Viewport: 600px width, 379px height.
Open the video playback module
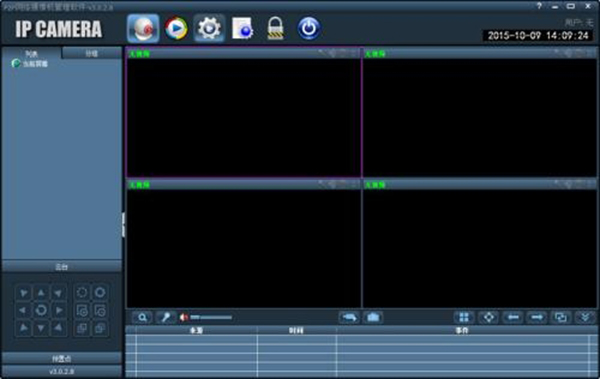tap(176, 28)
